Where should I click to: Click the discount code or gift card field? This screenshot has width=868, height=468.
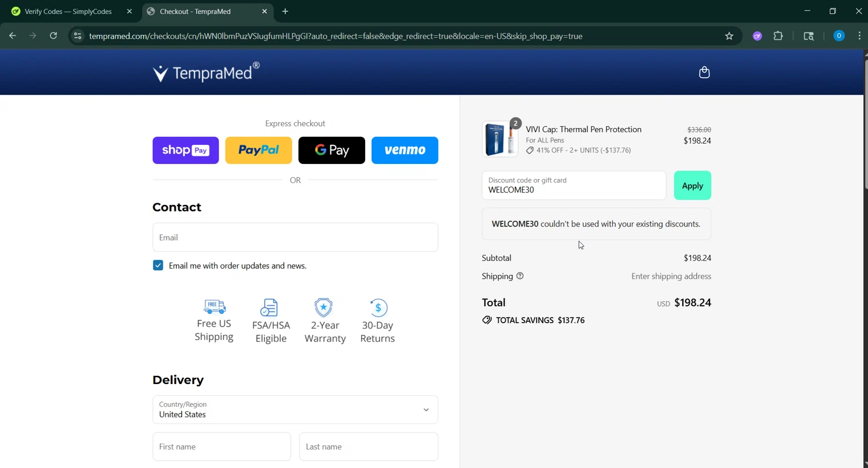point(574,185)
